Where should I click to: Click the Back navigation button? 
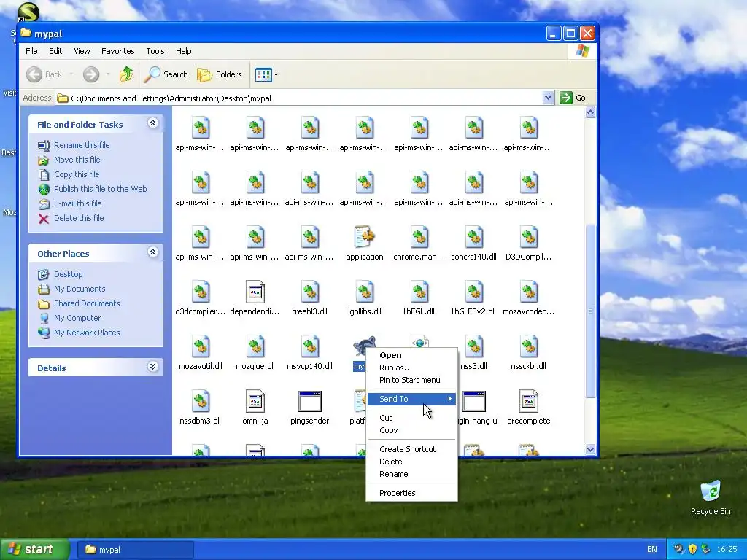click(44, 74)
